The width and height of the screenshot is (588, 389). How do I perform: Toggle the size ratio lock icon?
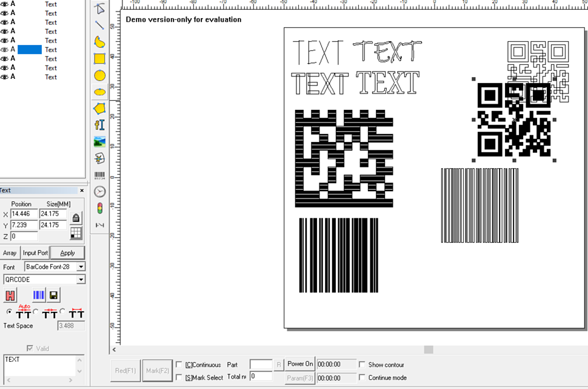pyautogui.click(x=76, y=218)
